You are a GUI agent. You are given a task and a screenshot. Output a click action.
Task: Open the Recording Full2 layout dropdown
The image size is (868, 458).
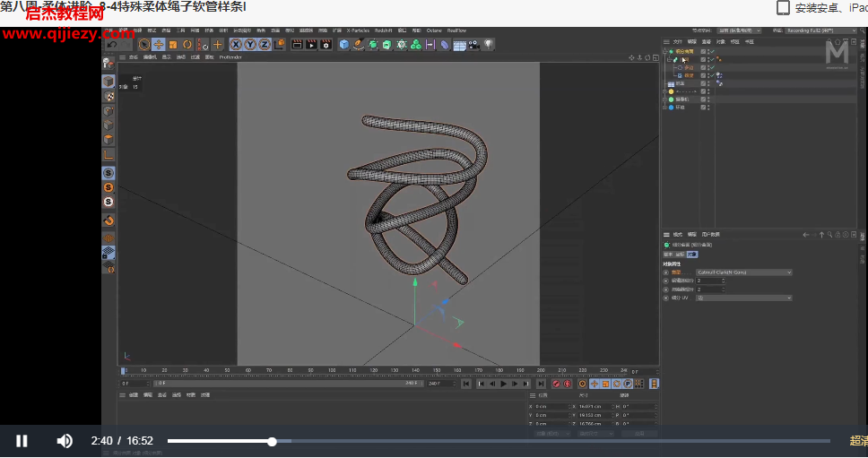point(821,30)
